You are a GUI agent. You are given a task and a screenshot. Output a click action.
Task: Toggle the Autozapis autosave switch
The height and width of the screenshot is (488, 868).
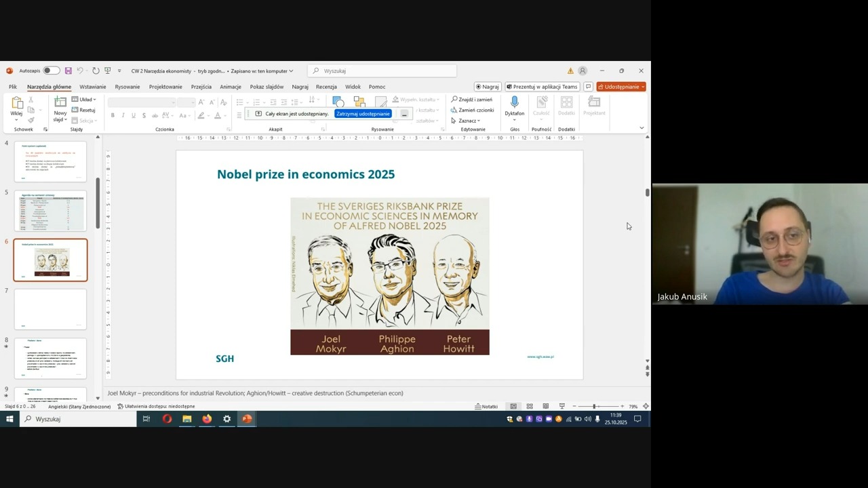tap(51, 70)
